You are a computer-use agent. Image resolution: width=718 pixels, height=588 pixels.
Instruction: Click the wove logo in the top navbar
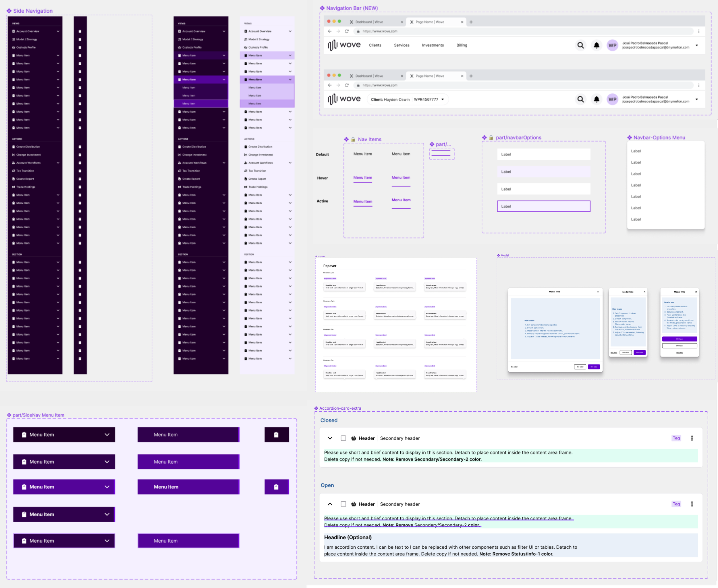point(344,45)
